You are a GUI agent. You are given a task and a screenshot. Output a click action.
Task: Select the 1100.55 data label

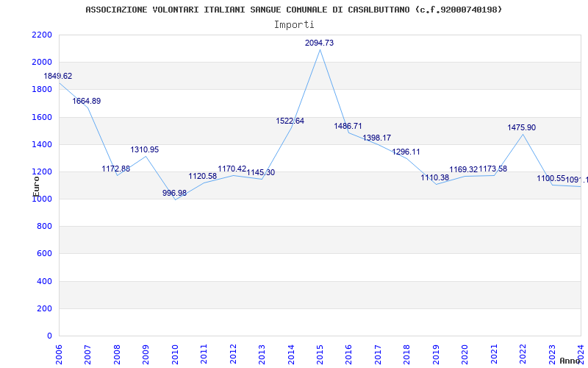pyautogui.click(x=551, y=178)
